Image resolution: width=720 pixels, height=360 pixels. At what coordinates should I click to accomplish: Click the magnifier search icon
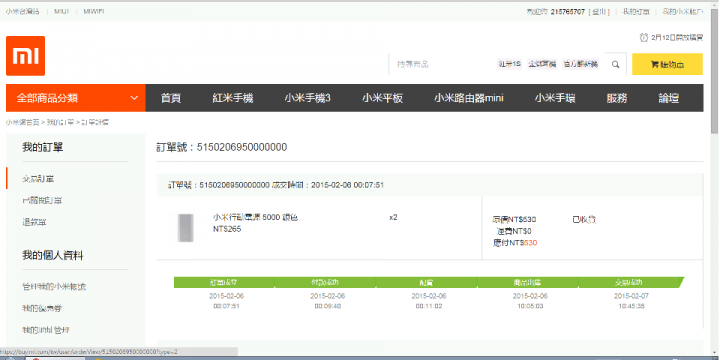point(616,64)
